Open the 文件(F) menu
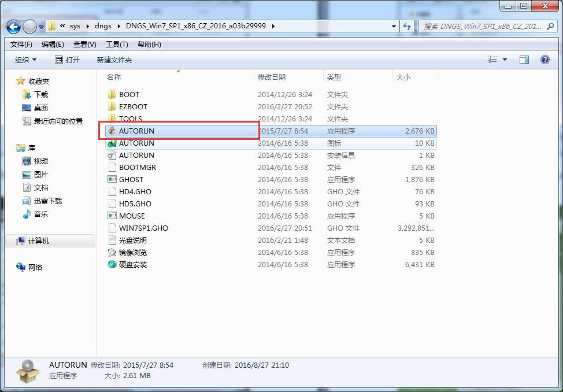 (x=21, y=45)
